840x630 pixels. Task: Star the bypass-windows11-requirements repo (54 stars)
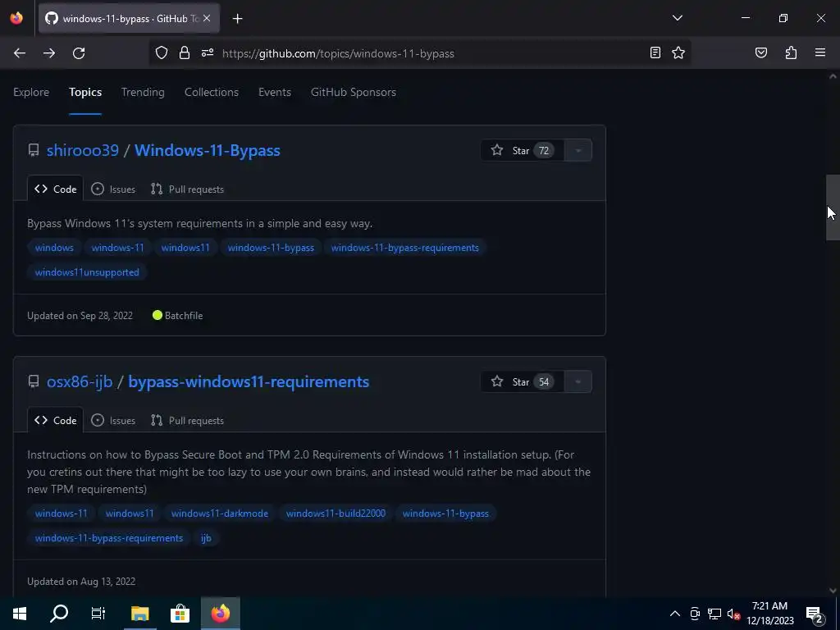523,382
